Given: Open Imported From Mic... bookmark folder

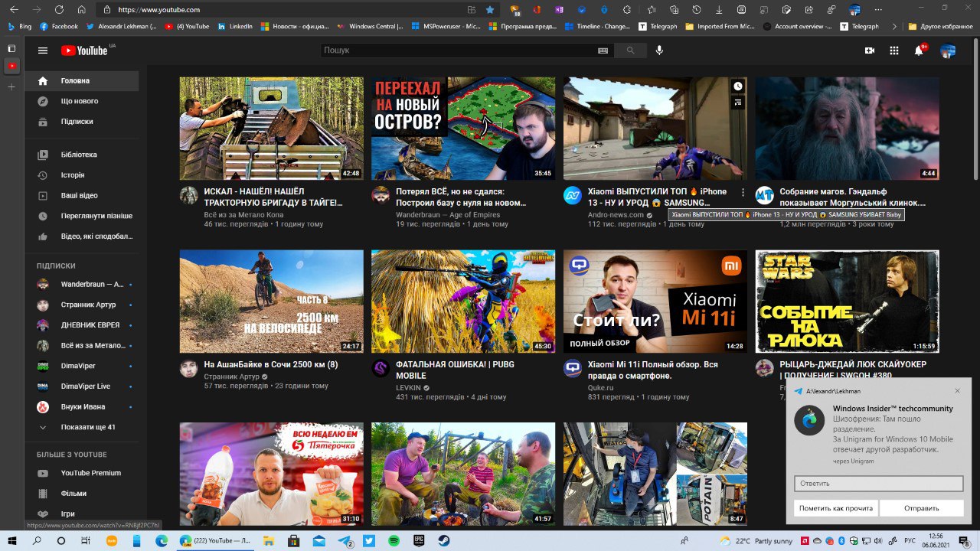Looking at the screenshot, I should pyautogui.click(x=720, y=26).
